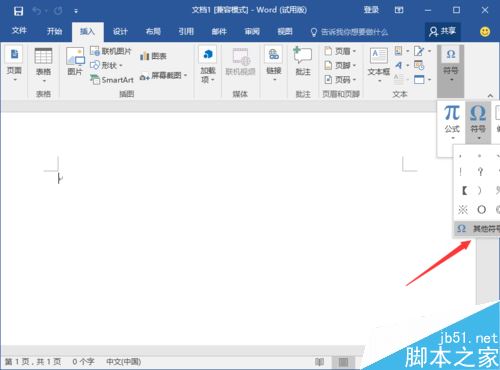Open the 表格 (Table) dropdown
Image resolution: width=500 pixels, height=370 pixels.
[44, 65]
